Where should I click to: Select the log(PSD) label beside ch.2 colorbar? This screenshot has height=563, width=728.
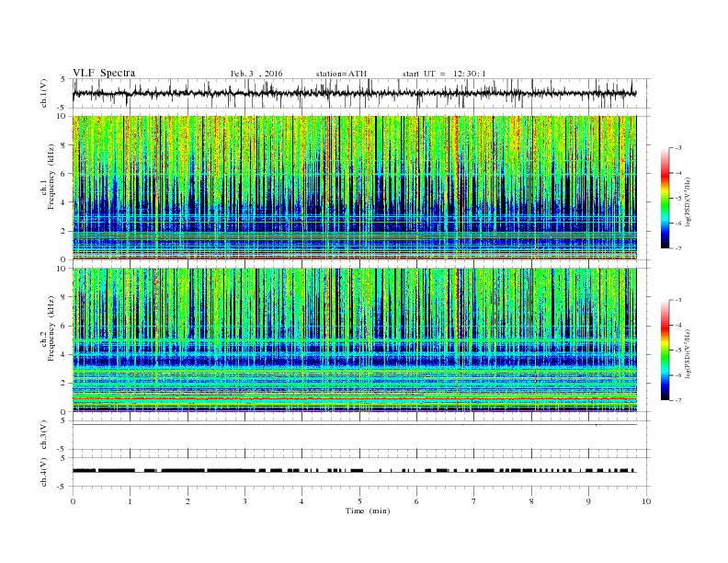coord(688,353)
